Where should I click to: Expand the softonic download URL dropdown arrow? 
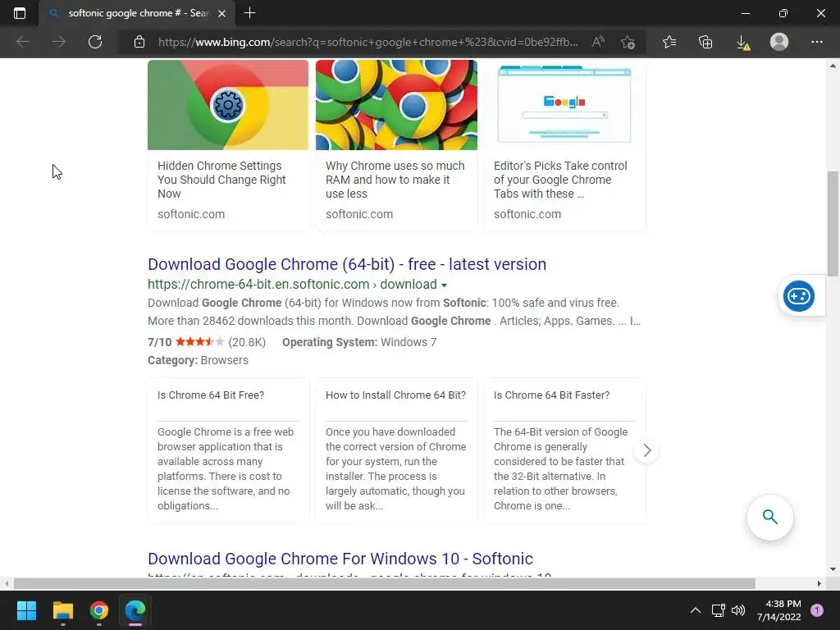pyautogui.click(x=444, y=285)
